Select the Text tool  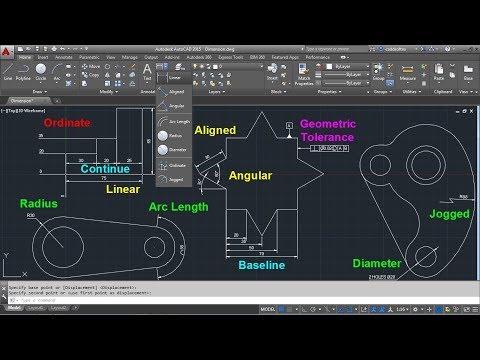147,72
